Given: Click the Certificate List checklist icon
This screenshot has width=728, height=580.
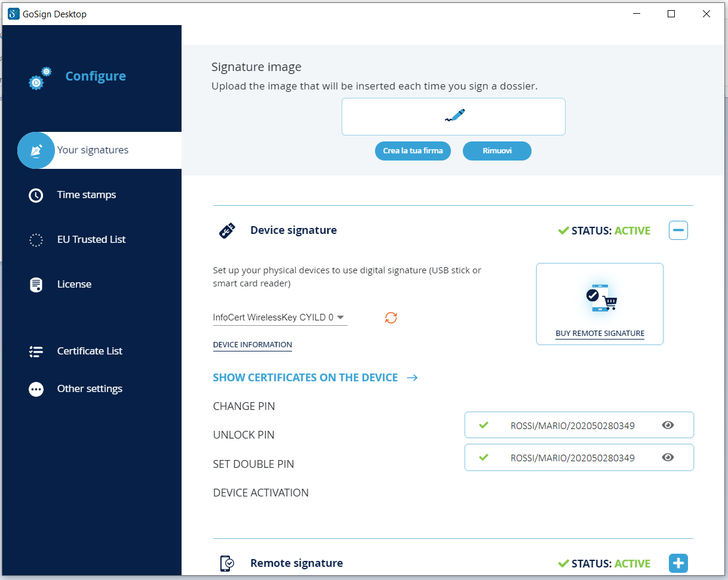Looking at the screenshot, I should (36, 351).
